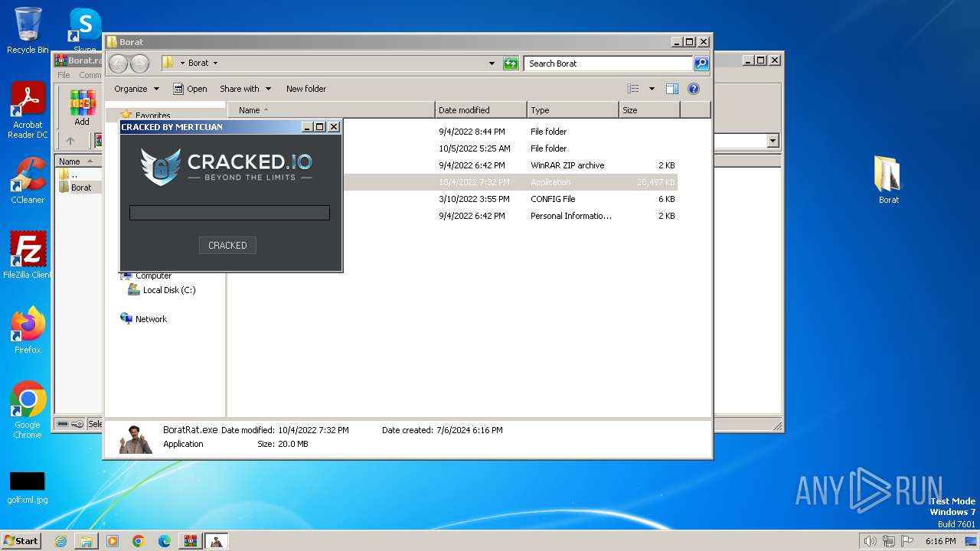Click the Search Borat field
The height and width of the screenshot is (551, 980).
click(609, 64)
